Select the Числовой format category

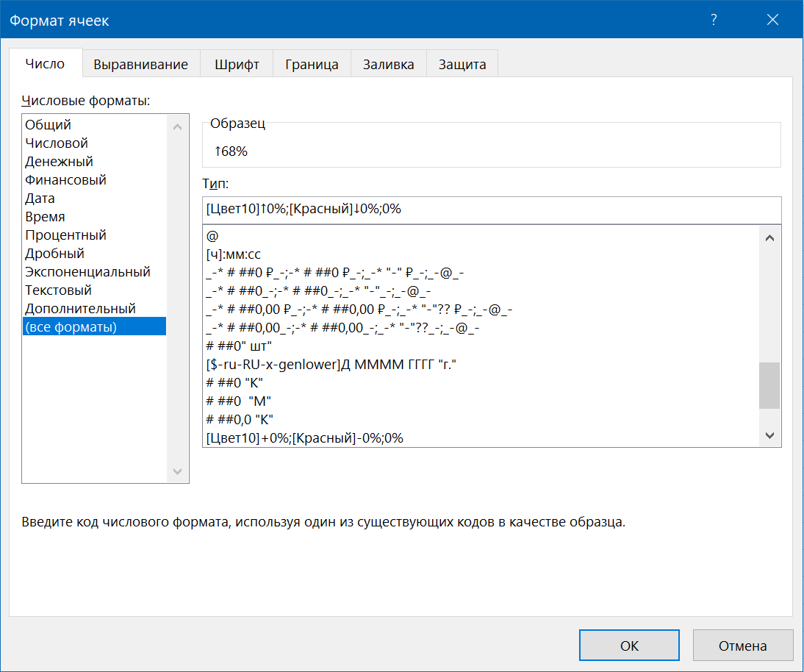pyautogui.click(x=94, y=143)
